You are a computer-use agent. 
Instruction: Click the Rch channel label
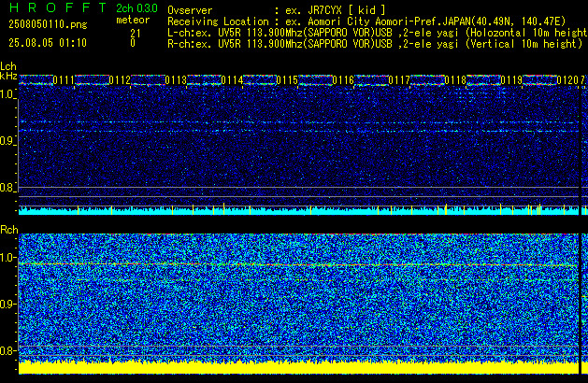coord(9,230)
